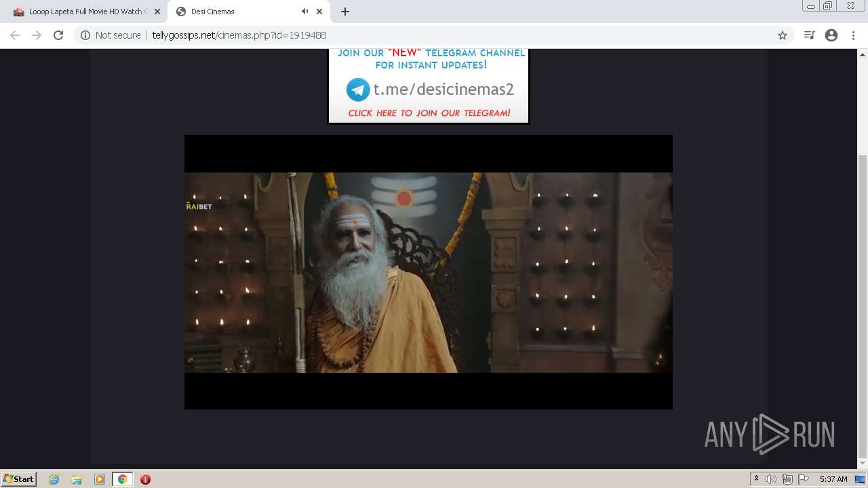Viewport: 868px width, 488px height.
Task: Open a new browser tab
Action: tap(345, 12)
